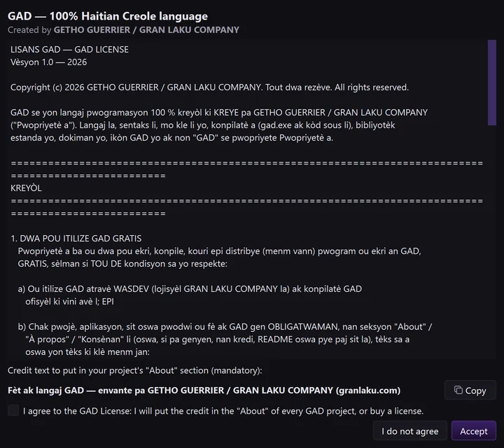Copy the mandatory credit text
The width and height of the screenshot is (504, 448).
click(470, 390)
